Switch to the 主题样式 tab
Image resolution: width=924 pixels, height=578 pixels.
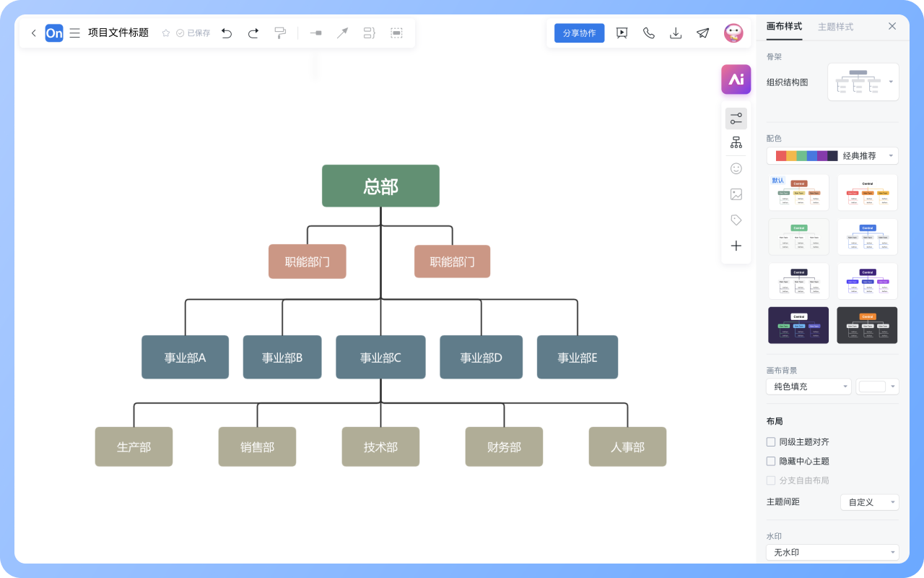[835, 27]
